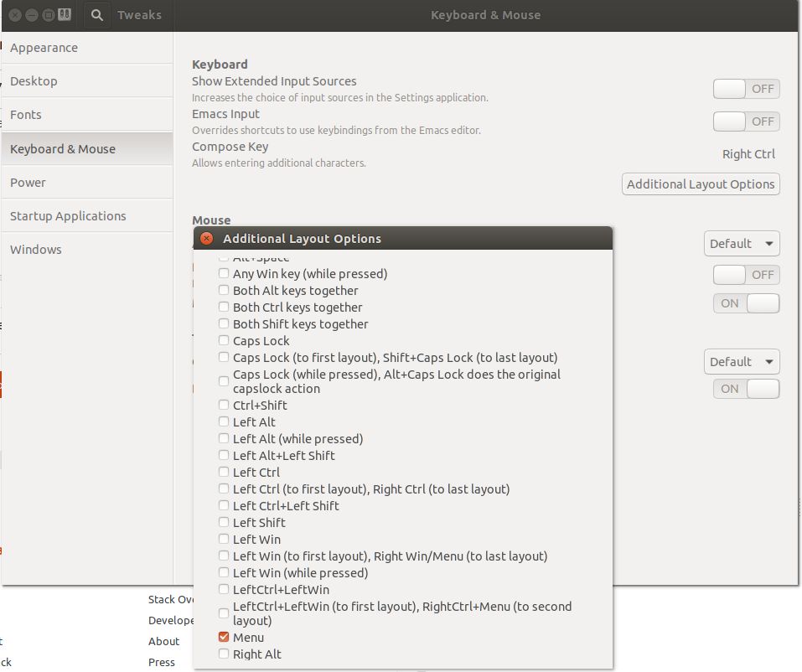Toggle Show Extended Input Sources switch

(746, 89)
